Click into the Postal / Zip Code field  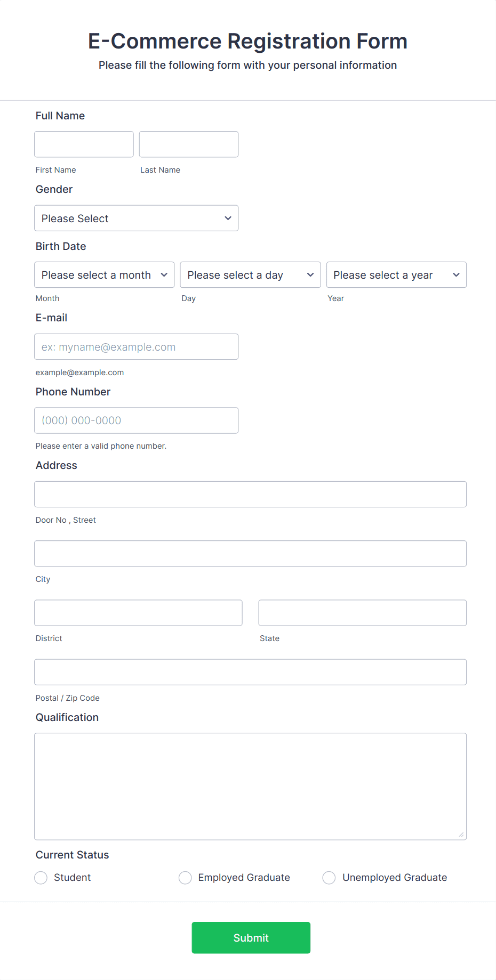coord(250,672)
